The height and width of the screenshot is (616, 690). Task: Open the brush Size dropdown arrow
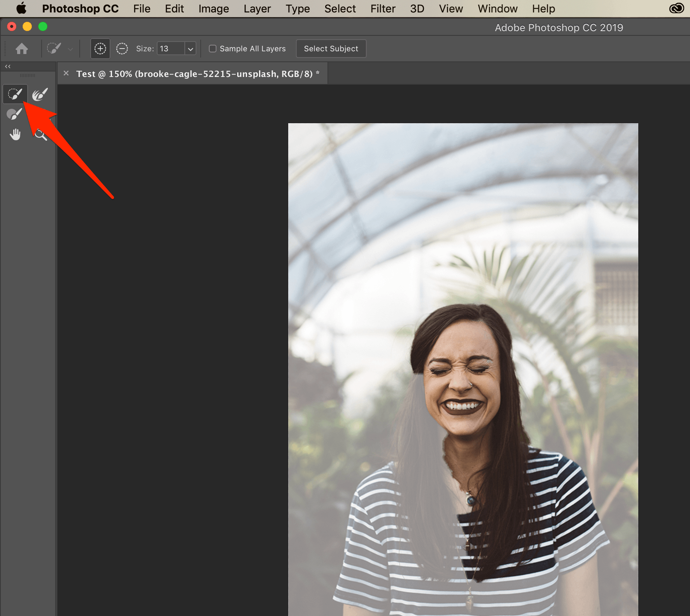191,49
